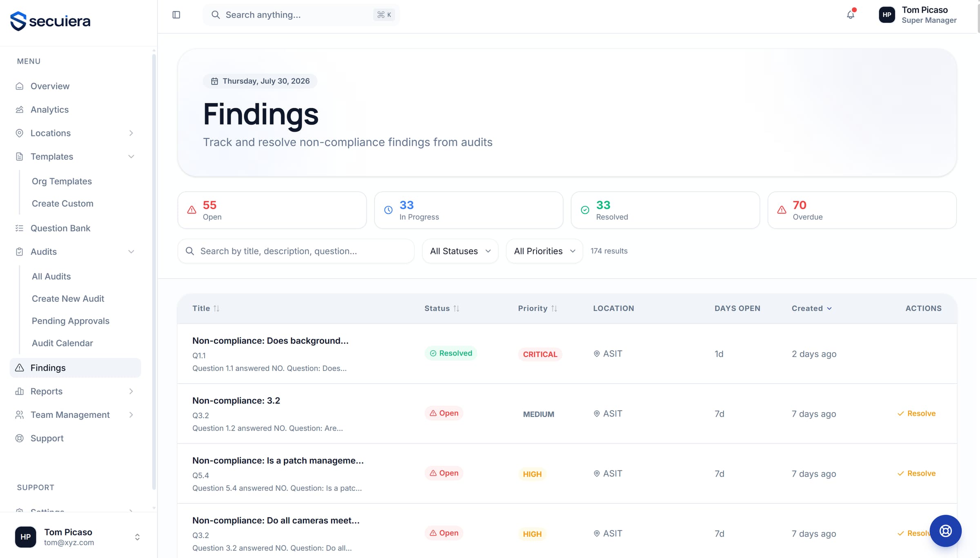Open Create Custom template item
The height and width of the screenshot is (558, 980).
pyautogui.click(x=62, y=203)
